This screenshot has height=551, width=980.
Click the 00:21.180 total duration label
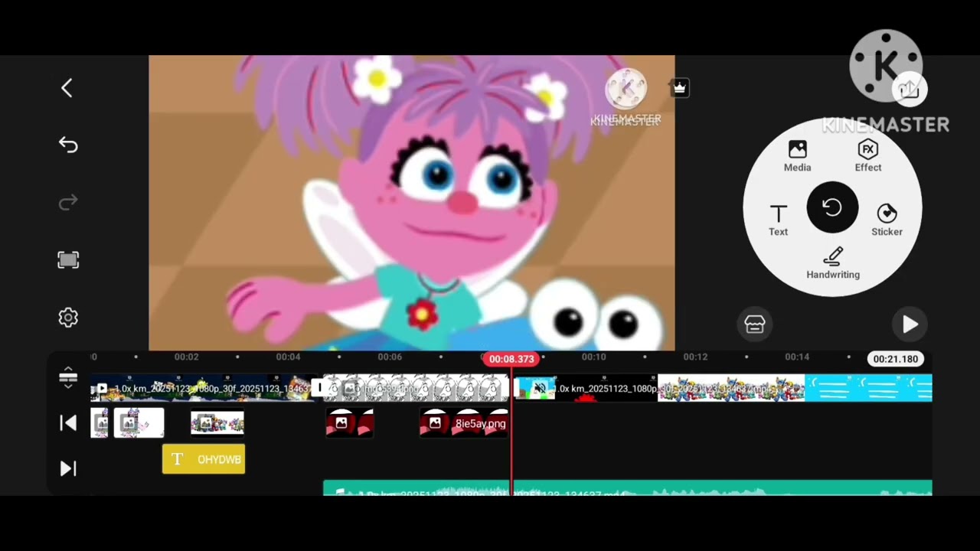point(896,359)
